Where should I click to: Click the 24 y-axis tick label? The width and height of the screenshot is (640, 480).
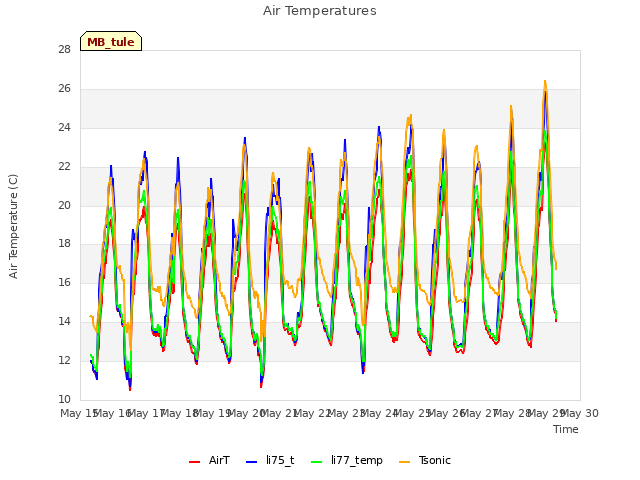64,127
